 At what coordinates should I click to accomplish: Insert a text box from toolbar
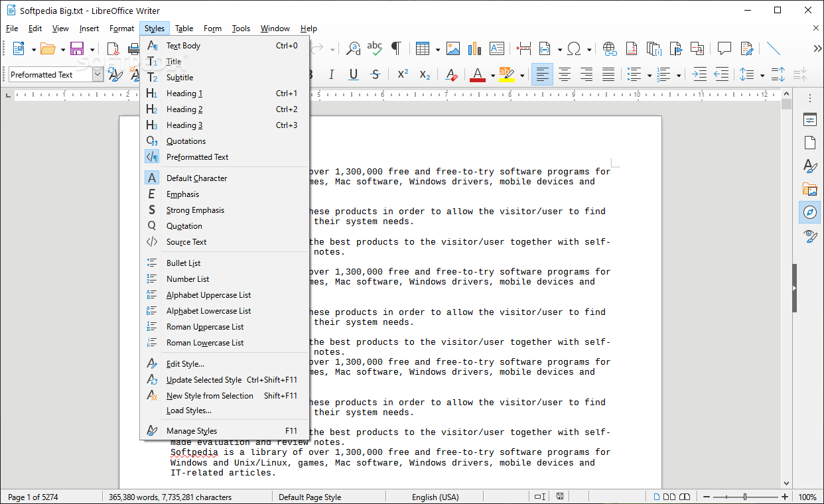(497, 48)
